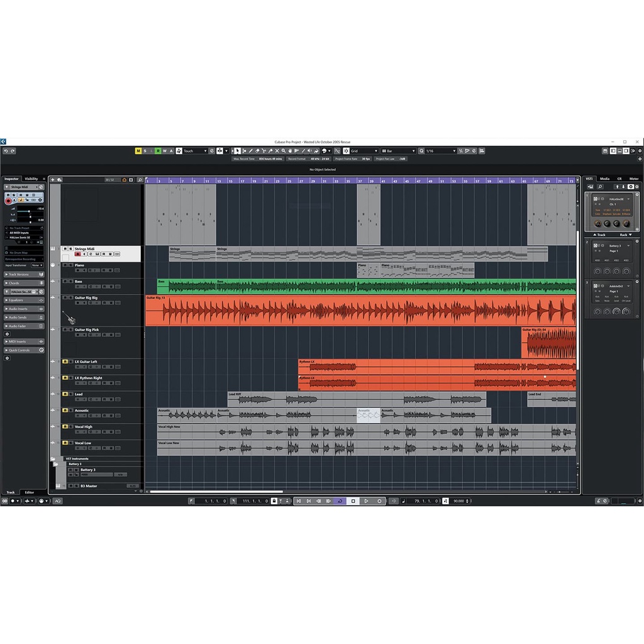Click the Snap On/Off icon next to Grid
Image resolution: width=644 pixels, height=644 pixels.
(347, 151)
